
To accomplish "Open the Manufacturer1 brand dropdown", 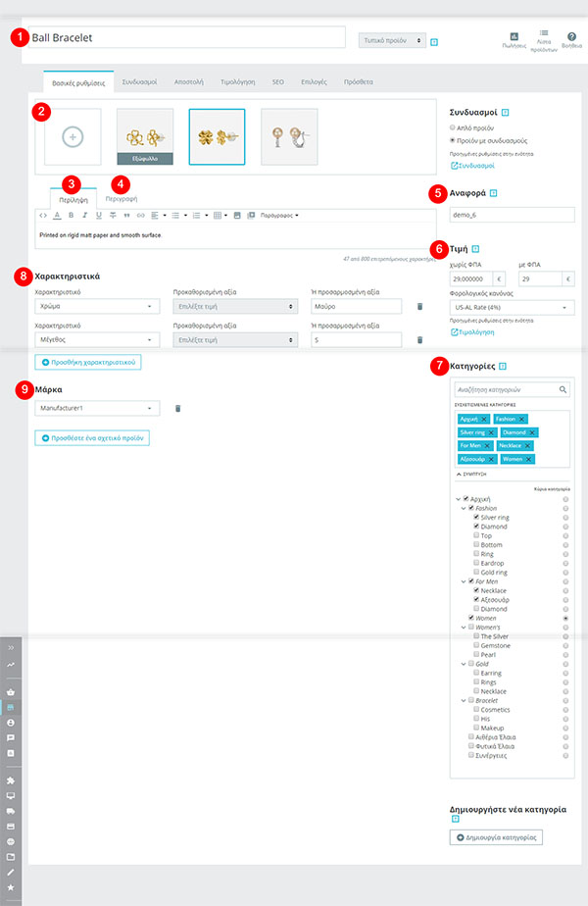I will (x=97, y=409).
